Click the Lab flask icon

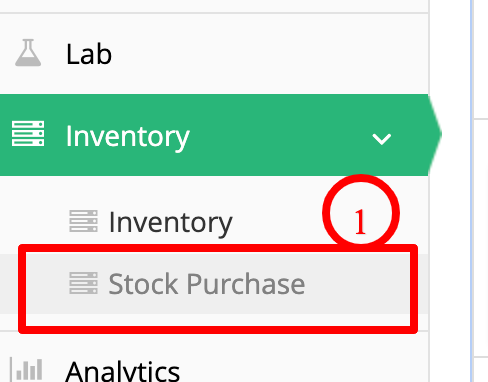point(28,53)
